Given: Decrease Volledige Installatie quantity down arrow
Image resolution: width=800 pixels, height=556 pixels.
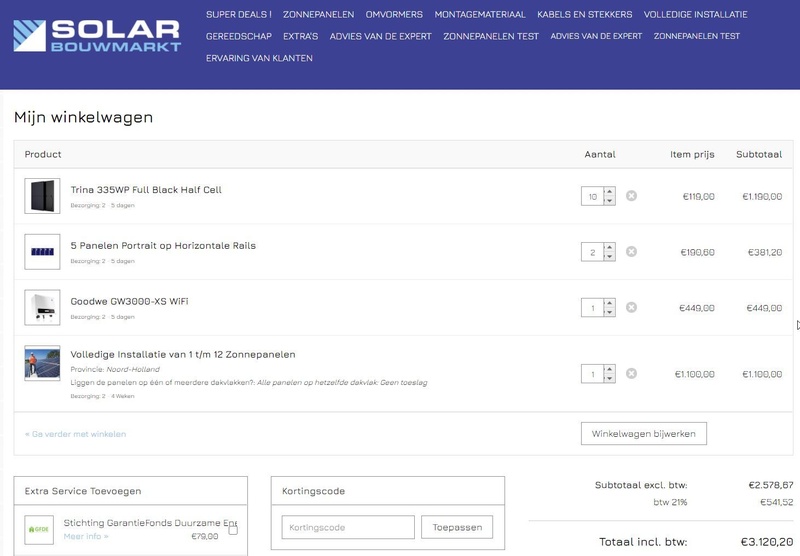Looking at the screenshot, I should tap(609, 378).
